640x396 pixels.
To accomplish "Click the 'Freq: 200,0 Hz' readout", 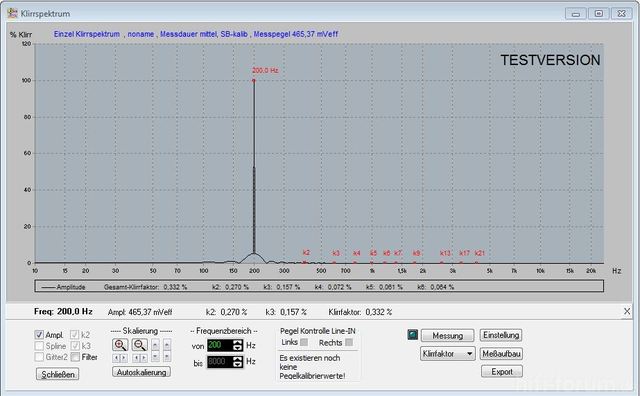I will [63, 311].
